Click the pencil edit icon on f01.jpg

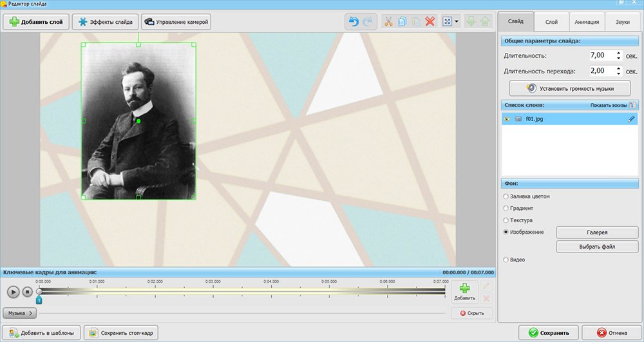coord(632,119)
